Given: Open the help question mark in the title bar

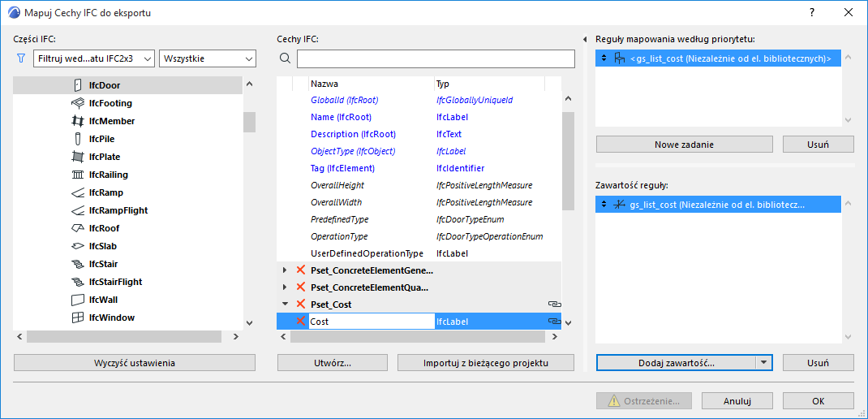Looking at the screenshot, I should [811, 12].
